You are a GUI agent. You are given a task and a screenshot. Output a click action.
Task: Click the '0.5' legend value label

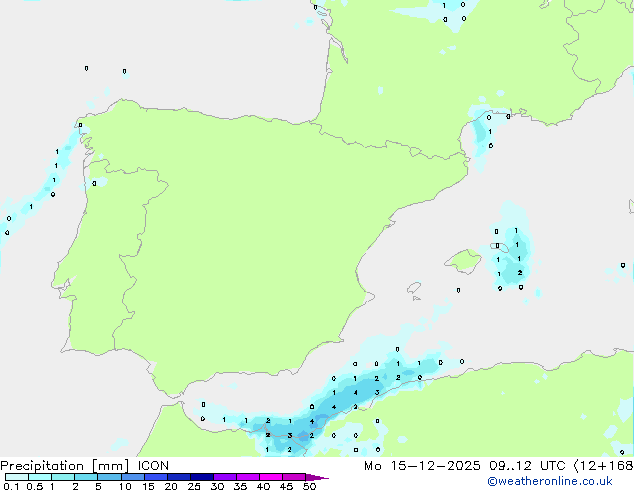click(x=34, y=486)
